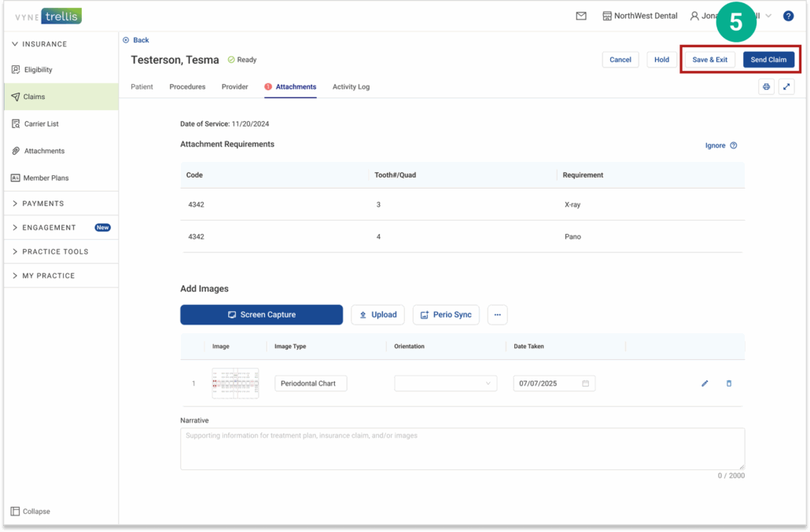Open the help question mark icon
Screen dimensions: 810x532
coord(788,16)
